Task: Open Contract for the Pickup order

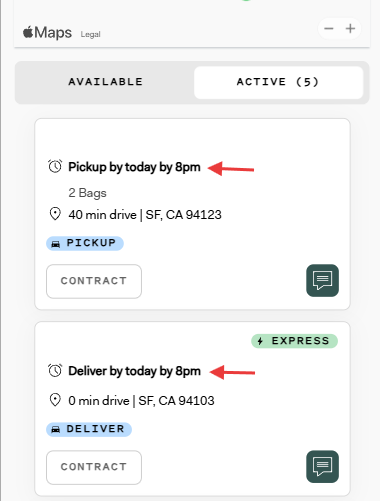Action: 94,281
